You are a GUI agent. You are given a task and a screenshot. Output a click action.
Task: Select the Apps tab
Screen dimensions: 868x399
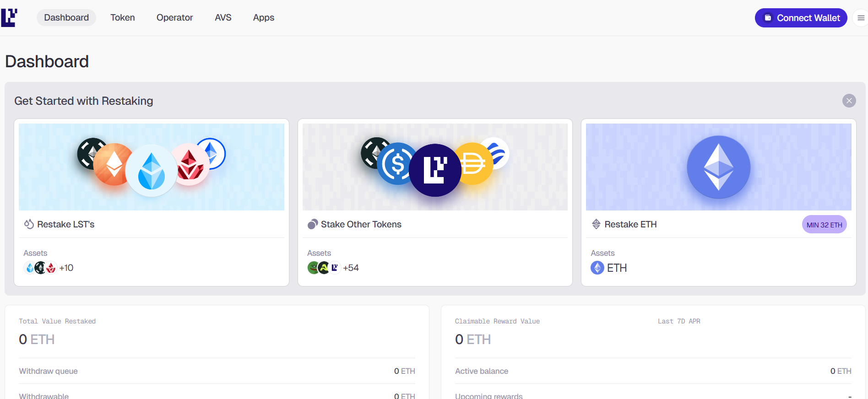point(264,17)
